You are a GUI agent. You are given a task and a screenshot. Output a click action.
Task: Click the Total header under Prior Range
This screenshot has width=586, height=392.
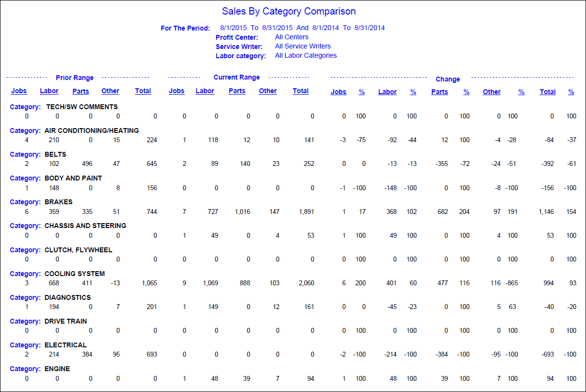[x=143, y=91]
